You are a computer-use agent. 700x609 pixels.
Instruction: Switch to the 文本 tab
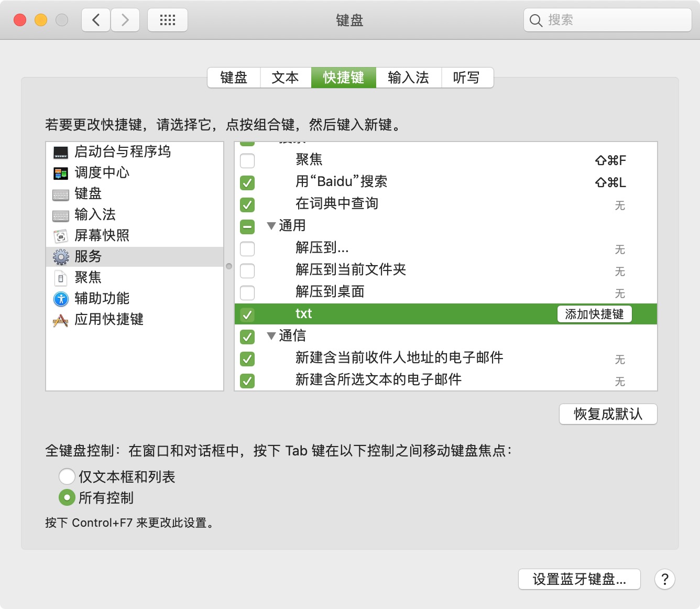(286, 78)
